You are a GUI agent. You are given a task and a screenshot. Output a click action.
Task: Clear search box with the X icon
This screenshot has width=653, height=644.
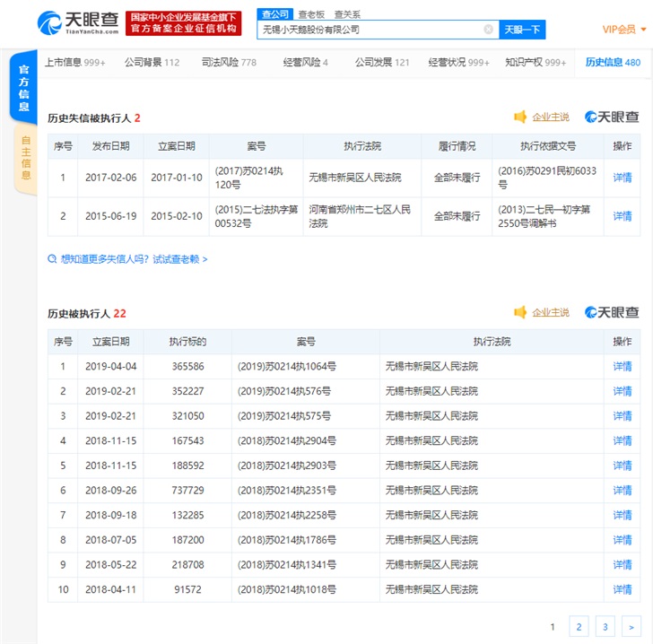tap(489, 30)
